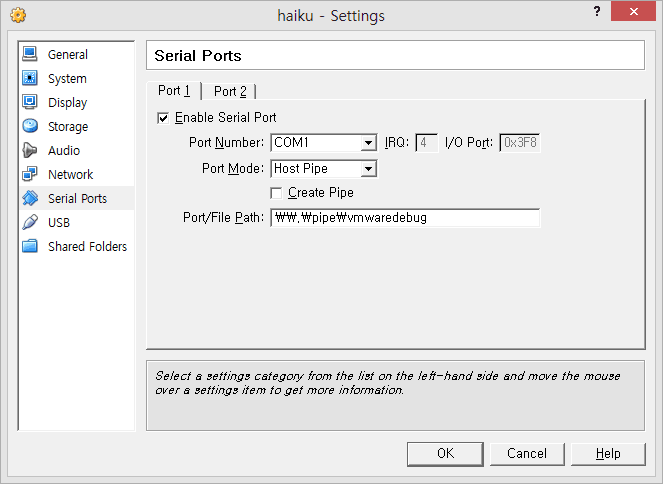Click the Cancel button
Image resolution: width=663 pixels, height=484 pixels.
[526, 453]
